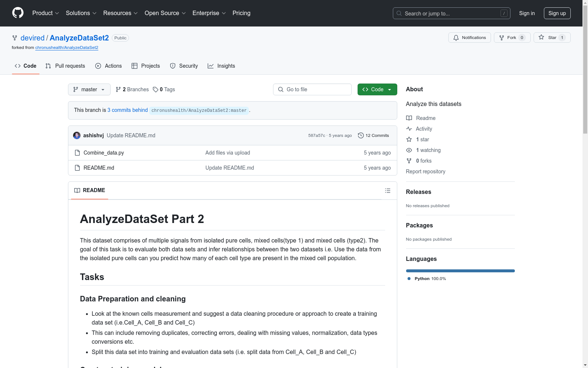Screen dimensions: 588x368
Task: Open Update README.md commit in README.md row
Action: (230, 168)
